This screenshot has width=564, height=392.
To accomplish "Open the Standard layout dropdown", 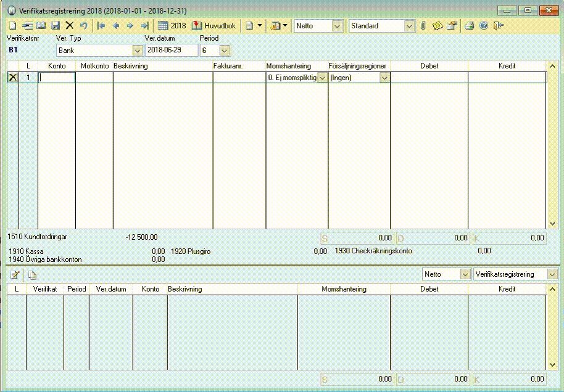I will (409, 26).
